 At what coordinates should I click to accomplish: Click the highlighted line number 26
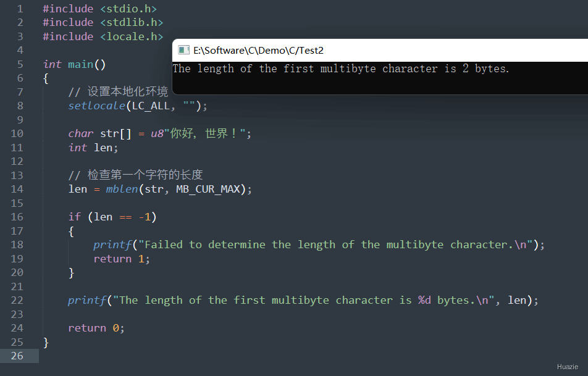pos(17,356)
